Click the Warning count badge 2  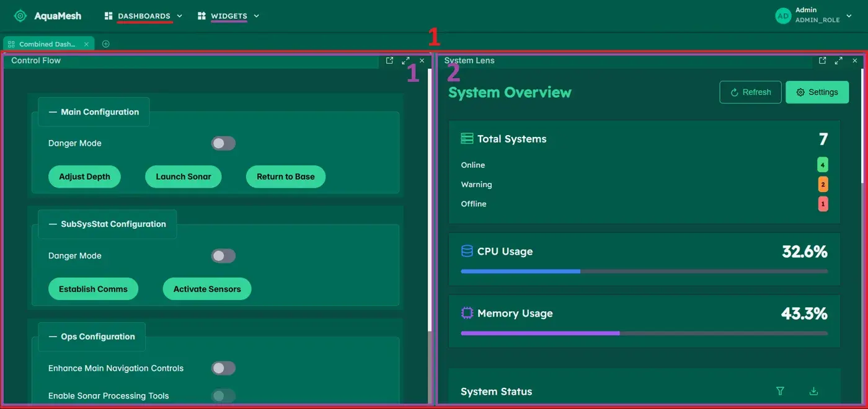pyautogui.click(x=823, y=184)
